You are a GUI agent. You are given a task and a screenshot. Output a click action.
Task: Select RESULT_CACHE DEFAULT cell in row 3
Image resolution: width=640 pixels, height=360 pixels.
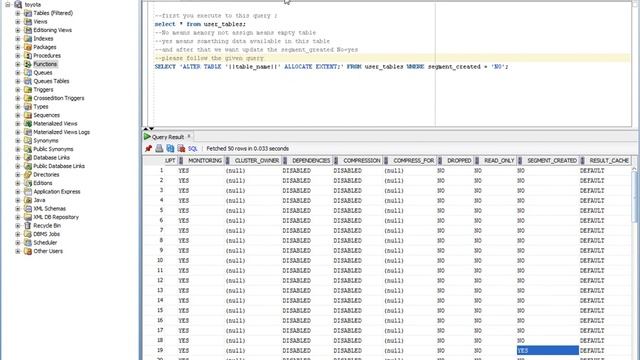605,190
